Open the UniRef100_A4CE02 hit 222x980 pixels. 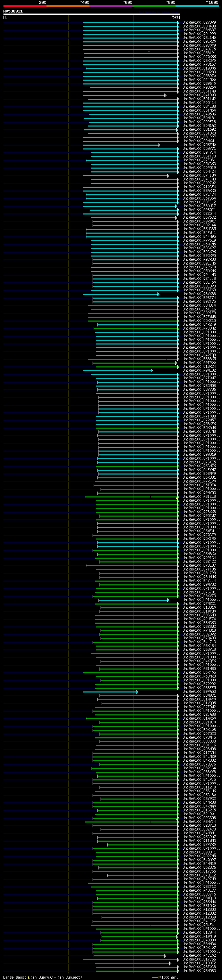point(199,956)
